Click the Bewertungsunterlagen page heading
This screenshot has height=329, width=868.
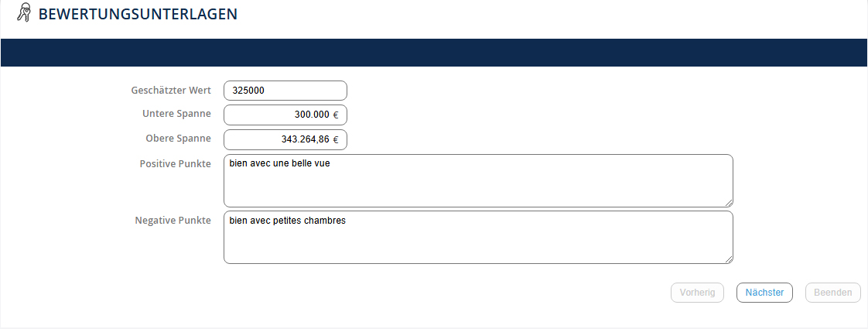[x=138, y=14]
